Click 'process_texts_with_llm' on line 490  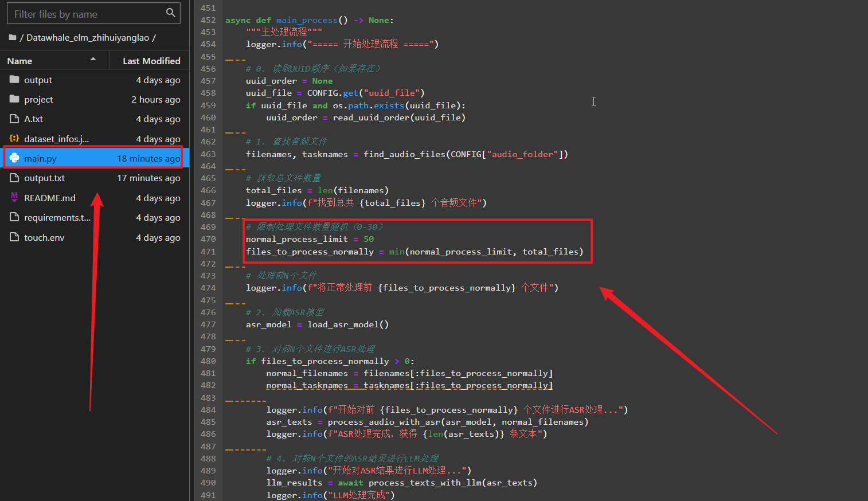[x=424, y=483]
